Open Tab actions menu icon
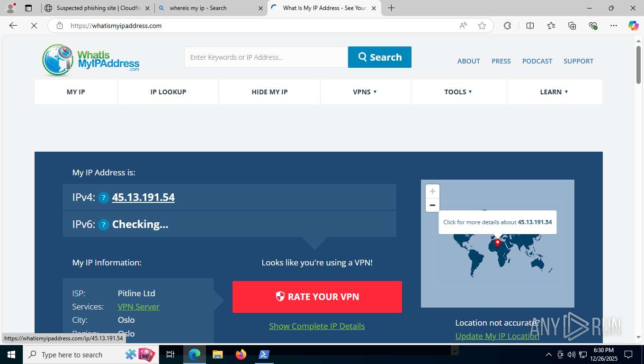 28,8
